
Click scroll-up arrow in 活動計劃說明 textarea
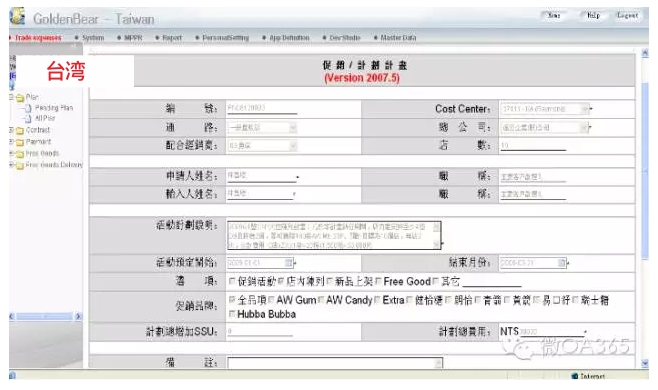click(x=436, y=227)
